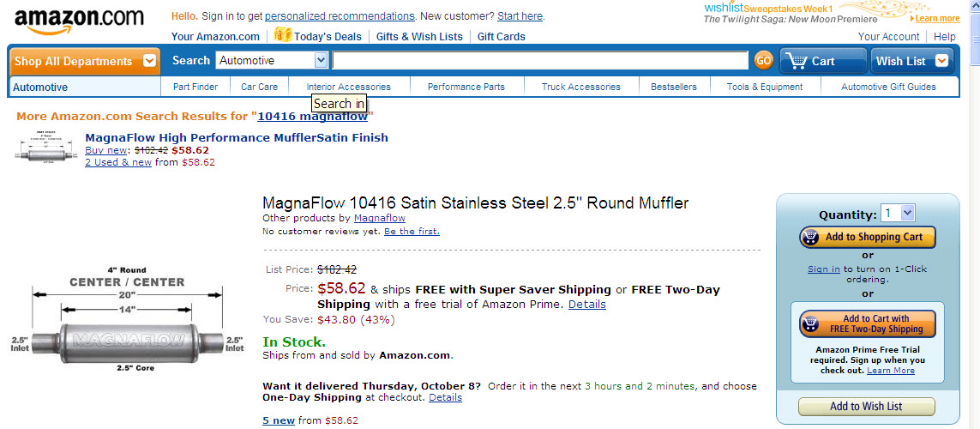This screenshot has width=980, height=429.
Task: Open the '10416 magnaflow' search results link
Action: pyautogui.click(x=312, y=116)
